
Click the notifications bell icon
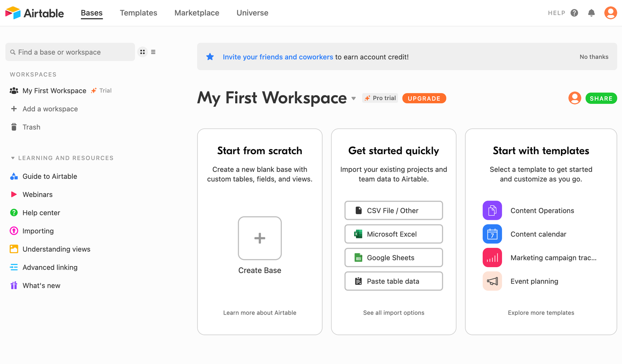(x=591, y=13)
